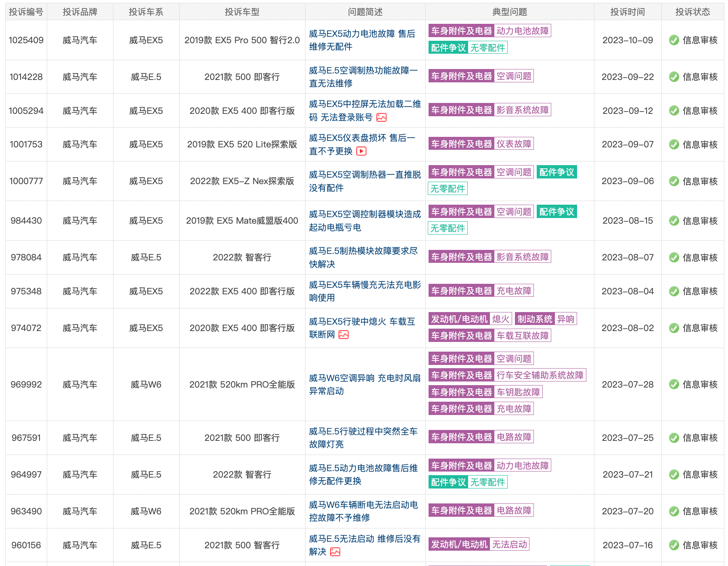Click series cell '威马W6' in row 969992
This screenshot has width=728, height=566.
(x=146, y=385)
